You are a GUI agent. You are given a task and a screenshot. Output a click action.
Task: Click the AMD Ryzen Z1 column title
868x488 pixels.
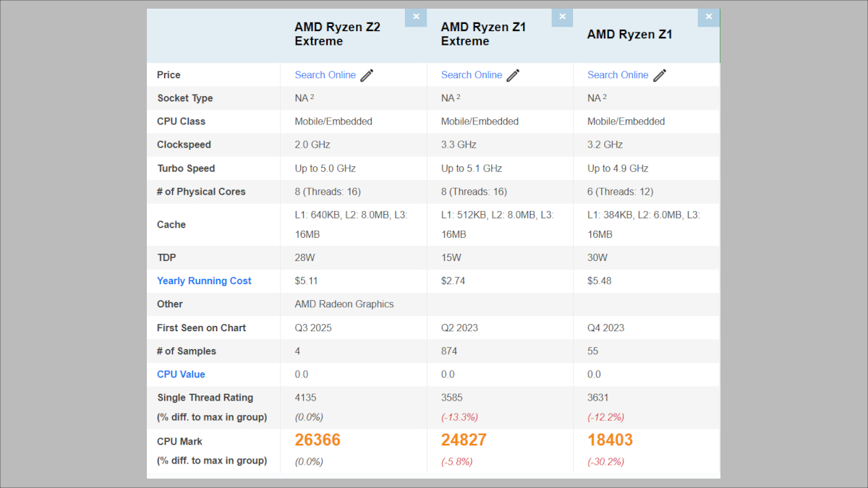629,34
